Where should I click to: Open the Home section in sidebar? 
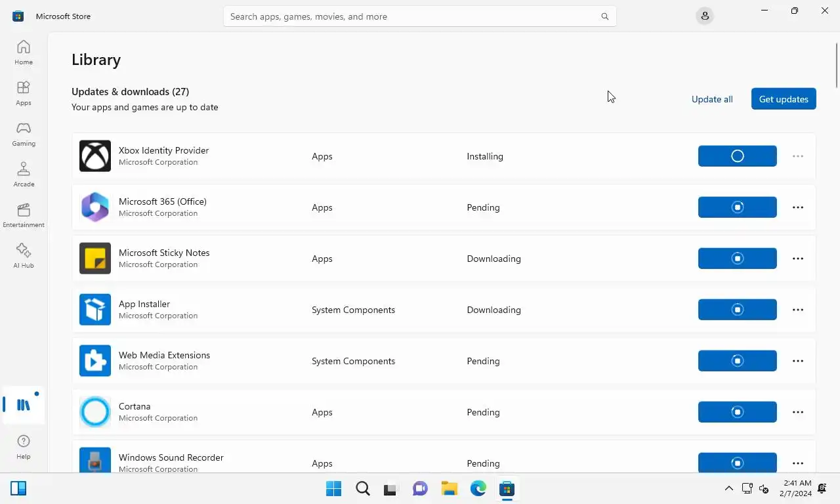[x=24, y=52]
